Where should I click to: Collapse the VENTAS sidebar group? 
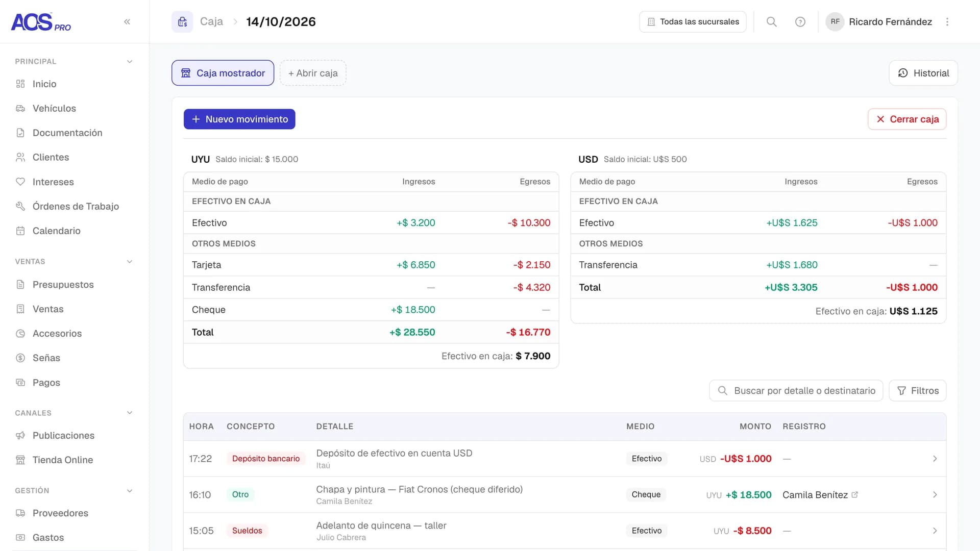click(x=130, y=261)
